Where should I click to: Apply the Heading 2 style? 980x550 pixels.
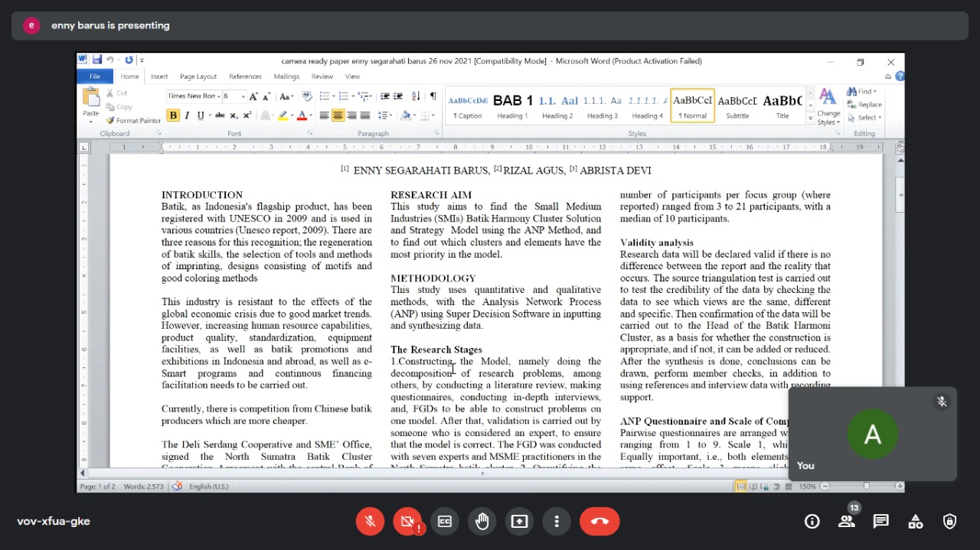click(557, 106)
